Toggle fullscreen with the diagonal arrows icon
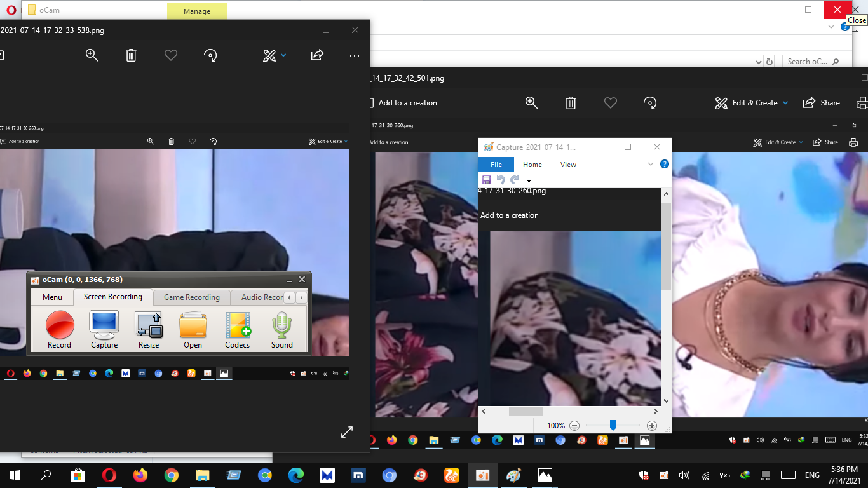This screenshot has width=868, height=488. 347,432
